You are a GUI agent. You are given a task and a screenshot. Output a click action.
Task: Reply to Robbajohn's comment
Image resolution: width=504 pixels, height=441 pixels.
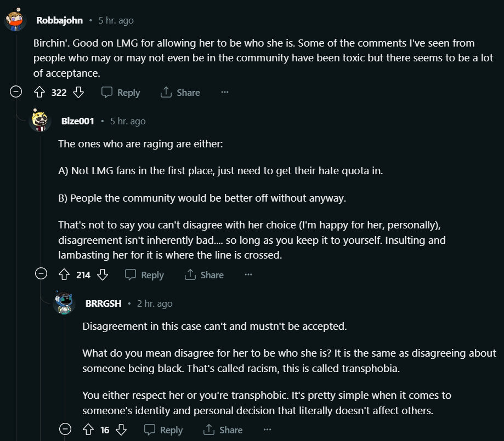(x=121, y=93)
